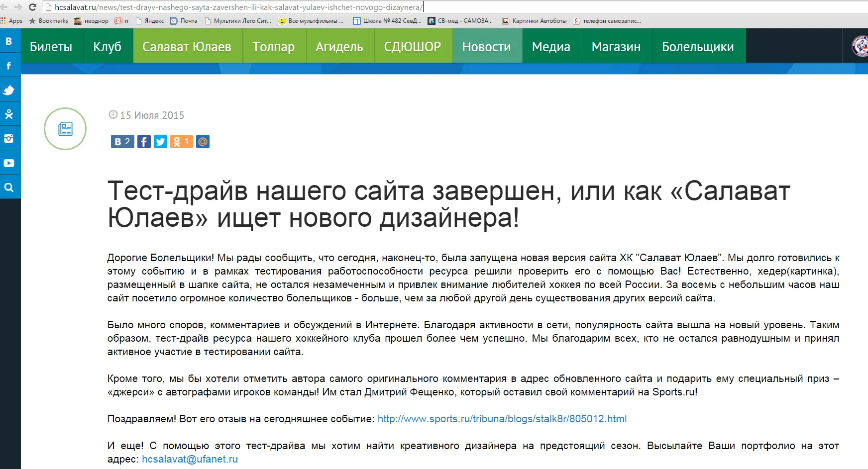Click the browser back arrow

[x=4, y=7]
